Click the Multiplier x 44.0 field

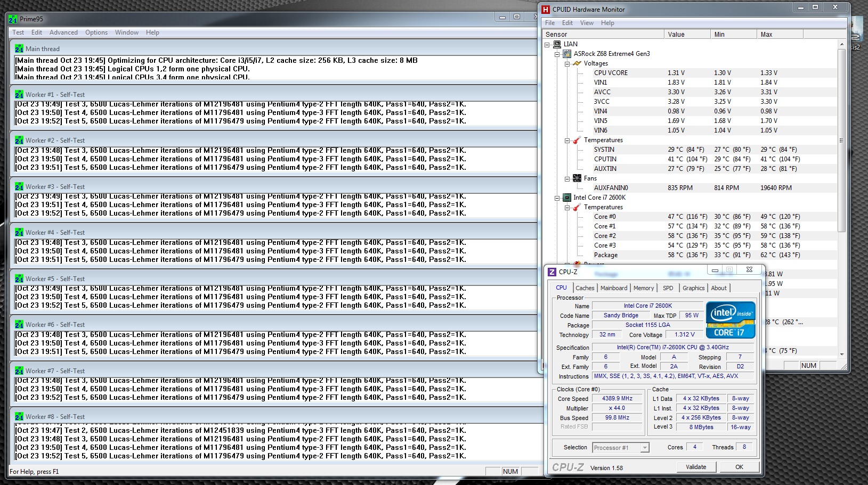pyautogui.click(x=617, y=408)
